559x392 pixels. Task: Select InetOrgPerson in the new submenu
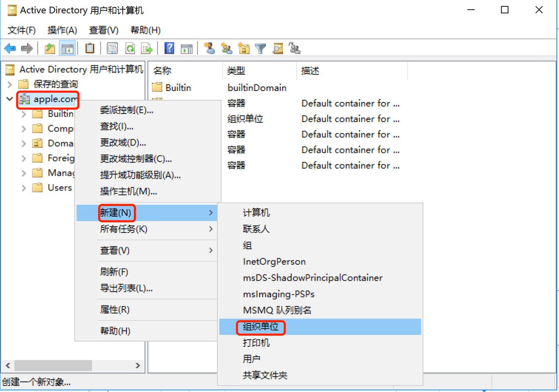320,262
